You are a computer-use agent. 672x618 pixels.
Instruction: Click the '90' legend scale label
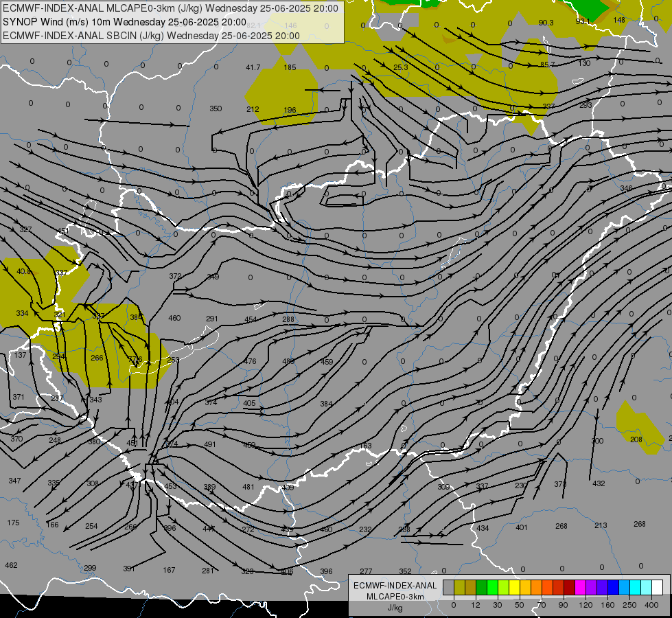(x=563, y=605)
